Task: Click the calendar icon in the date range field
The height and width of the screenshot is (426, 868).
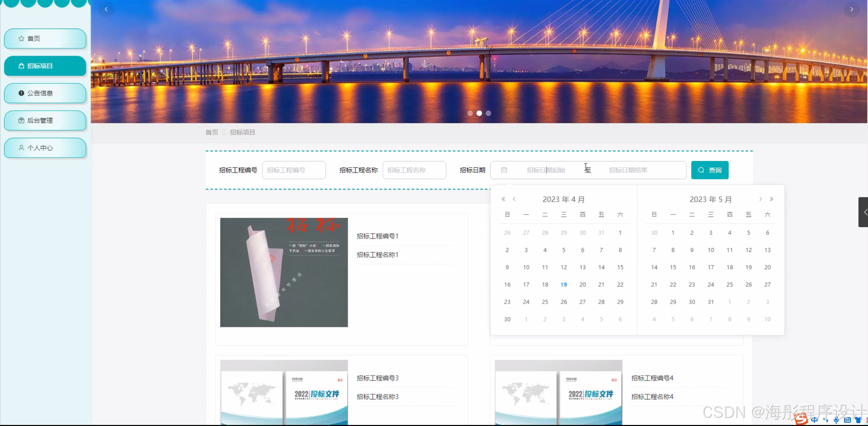Action: [504, 170]
